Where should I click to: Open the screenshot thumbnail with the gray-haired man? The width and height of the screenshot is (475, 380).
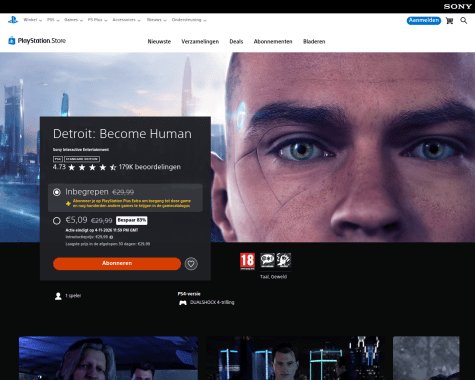(x=108, y=358)
